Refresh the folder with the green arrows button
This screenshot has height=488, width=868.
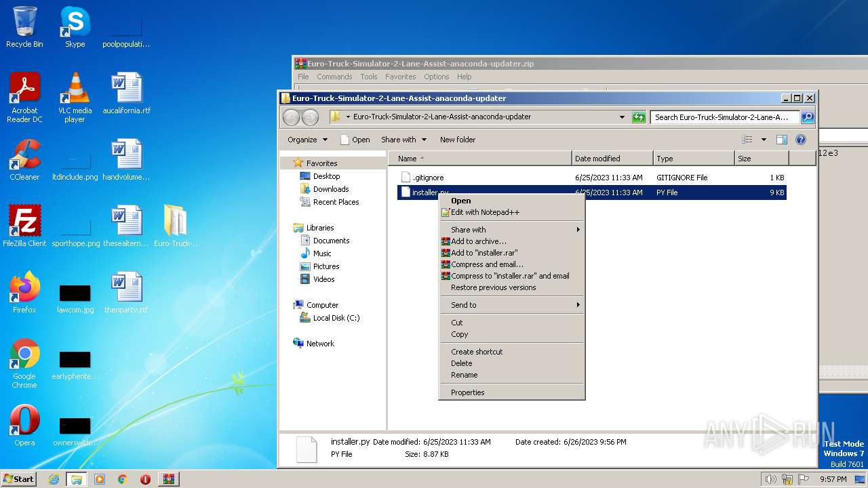639,117
